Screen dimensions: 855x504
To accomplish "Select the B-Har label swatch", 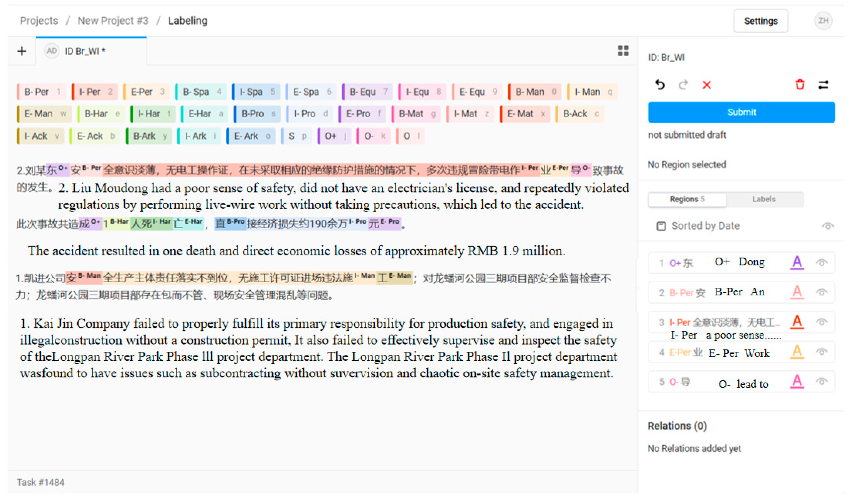I will (x=101, y=114).
